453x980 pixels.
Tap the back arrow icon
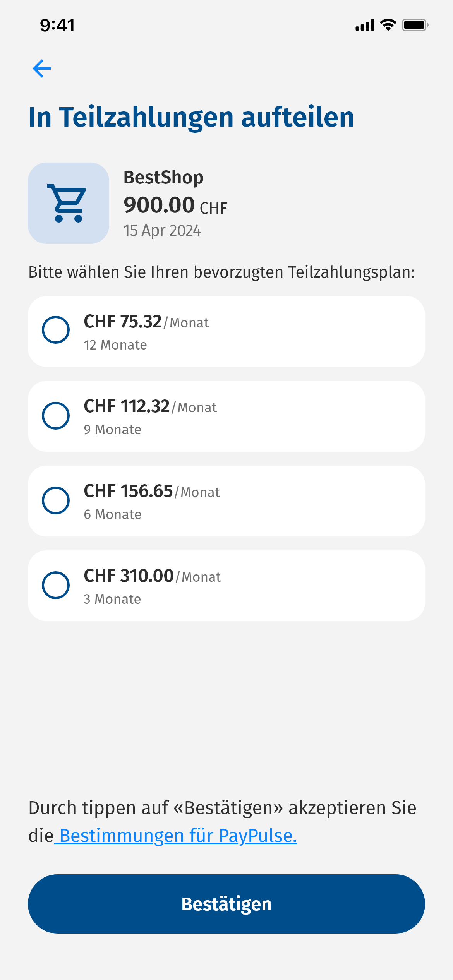pos(42,69)
